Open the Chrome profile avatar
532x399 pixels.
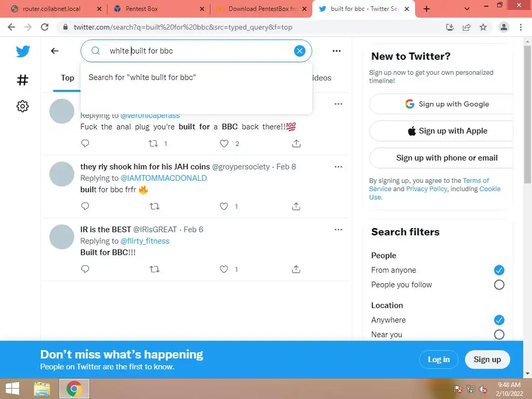click(504, 27)
